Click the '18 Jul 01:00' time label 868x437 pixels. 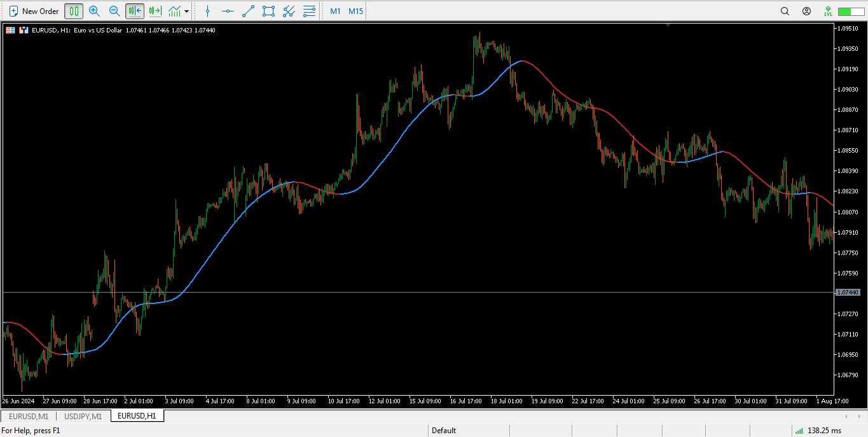pyautogui.click(x=506, y=401)
